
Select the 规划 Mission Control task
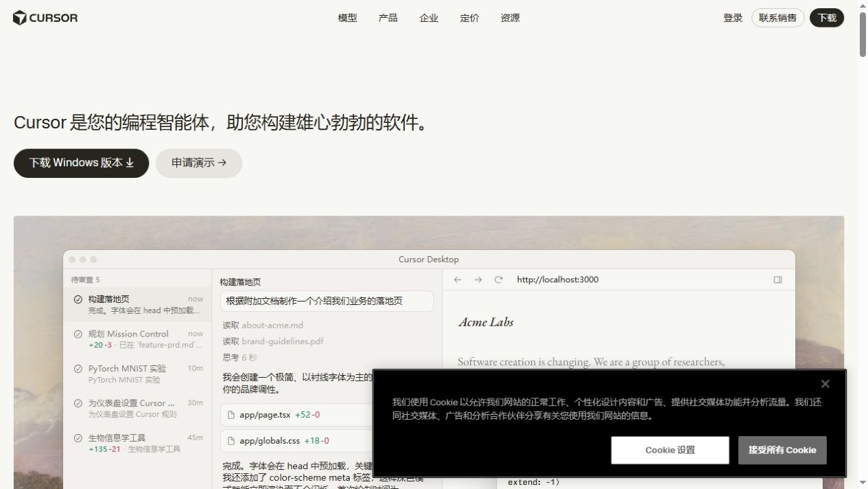137,339
